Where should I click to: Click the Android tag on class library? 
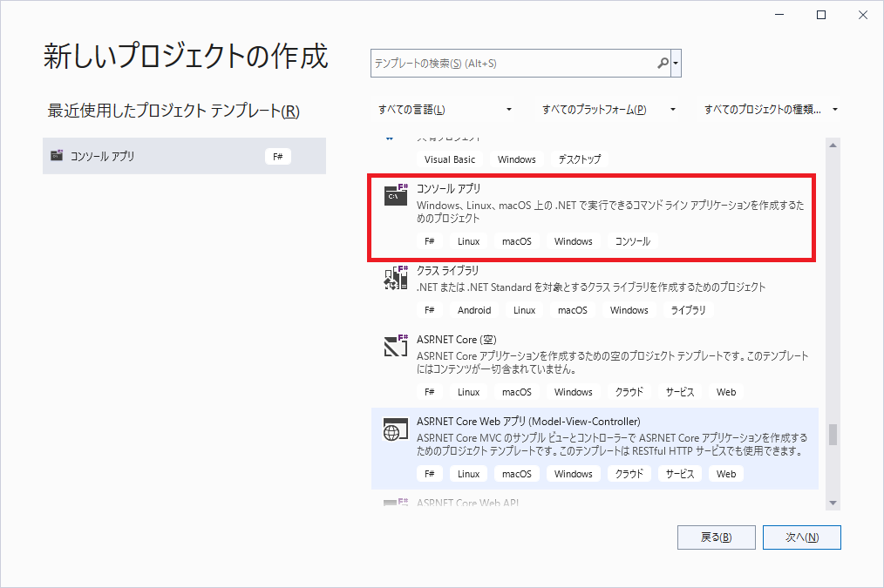tap(474, 310)
